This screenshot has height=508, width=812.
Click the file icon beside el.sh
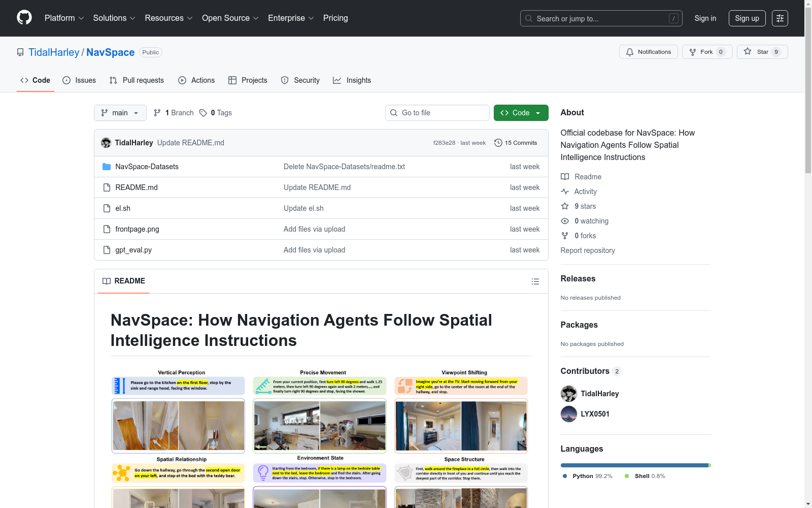(107, 208)
